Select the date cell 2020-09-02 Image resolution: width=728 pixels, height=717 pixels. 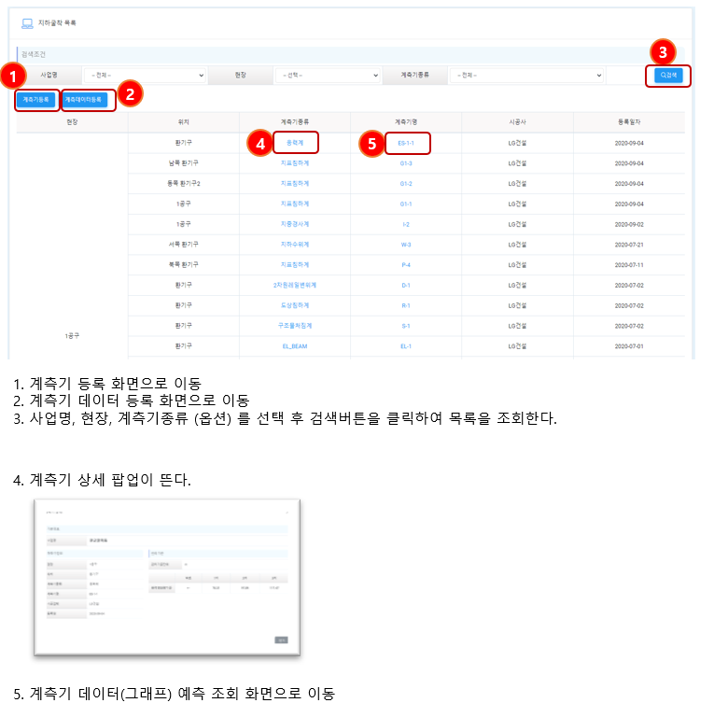(x=629, y=224)
